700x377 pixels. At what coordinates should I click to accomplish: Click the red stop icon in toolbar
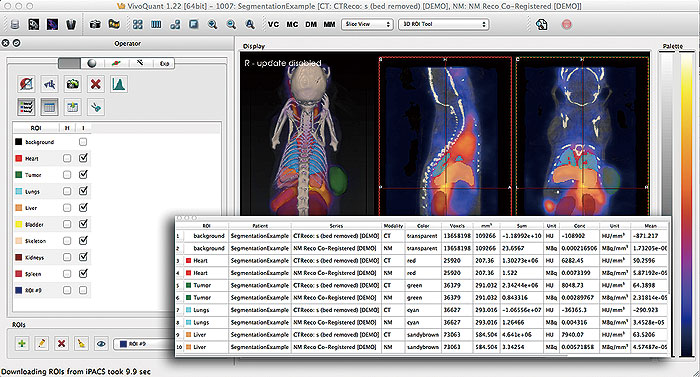pyautogui.click(x=567, y=24)
